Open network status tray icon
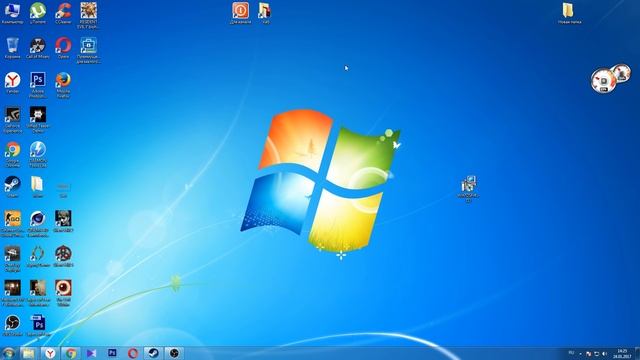Screen dimensions: 640x360 click(x=596, y=353)
